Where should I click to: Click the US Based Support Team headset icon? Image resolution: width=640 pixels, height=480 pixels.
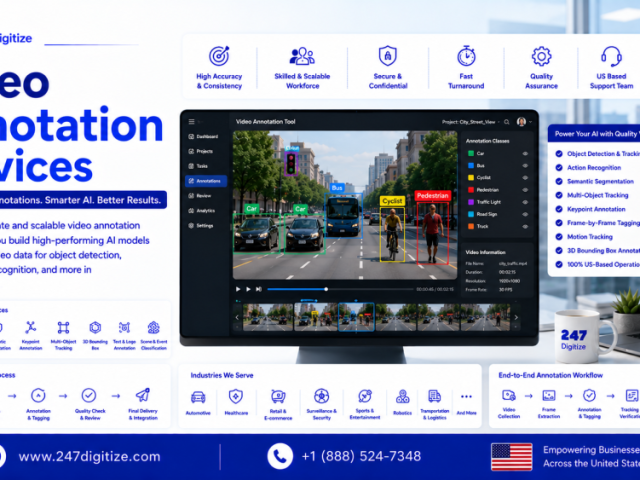[x=611, y=56]
